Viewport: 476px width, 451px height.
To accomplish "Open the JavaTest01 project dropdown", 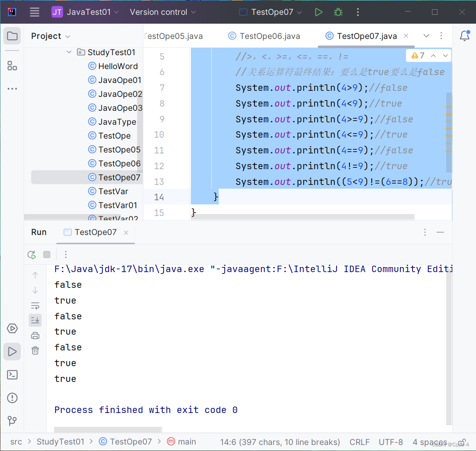I will [85, 12].
